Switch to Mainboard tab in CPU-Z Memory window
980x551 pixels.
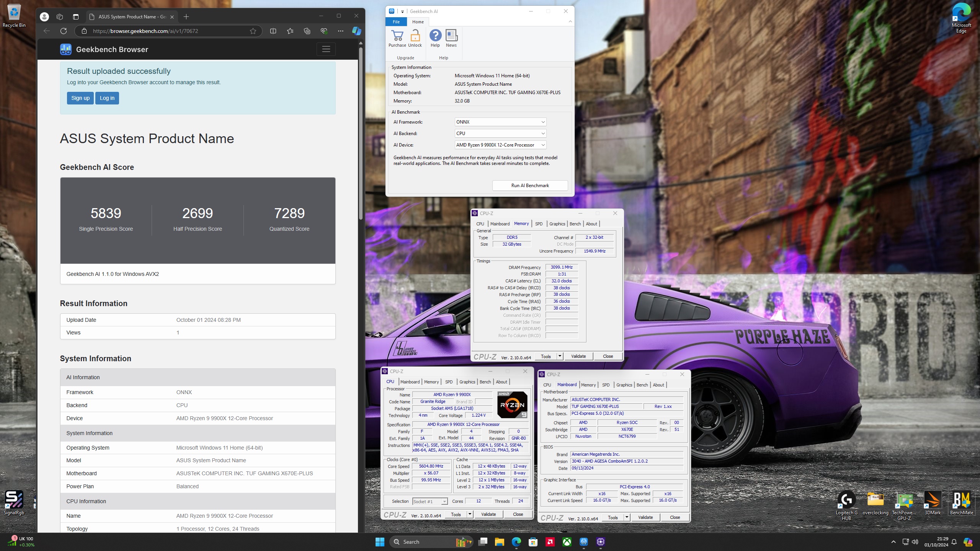(x=500, y=224)
